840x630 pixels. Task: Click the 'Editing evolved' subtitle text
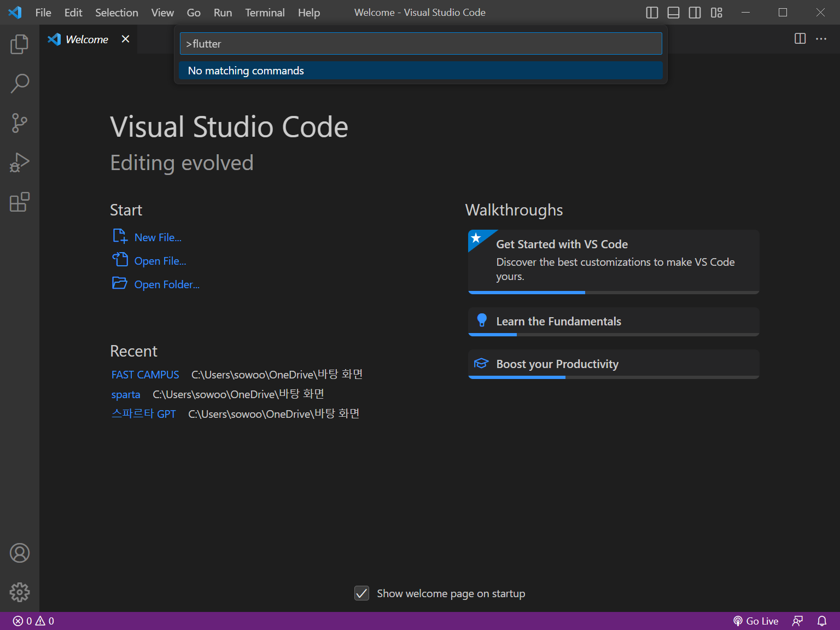pyautogui.click(x=182, y=163)
